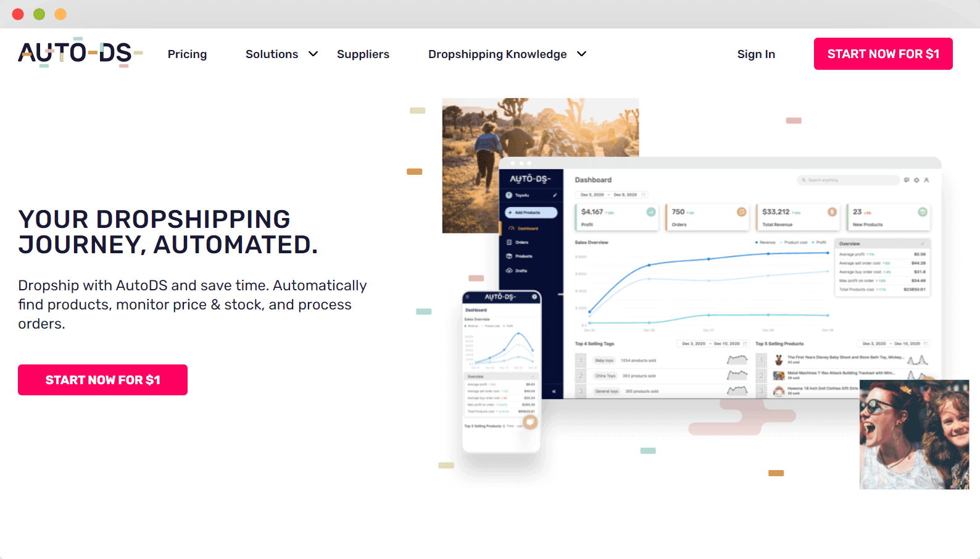Viewport: 980px width, 559px height.
Task: Expand the chevron next to Solutions
Action: (x=314, y=54)
